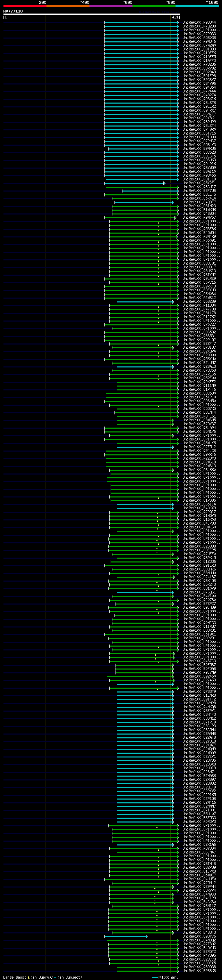
Task: Select the UniRef100_P47895 hit label
Action: 199,955
